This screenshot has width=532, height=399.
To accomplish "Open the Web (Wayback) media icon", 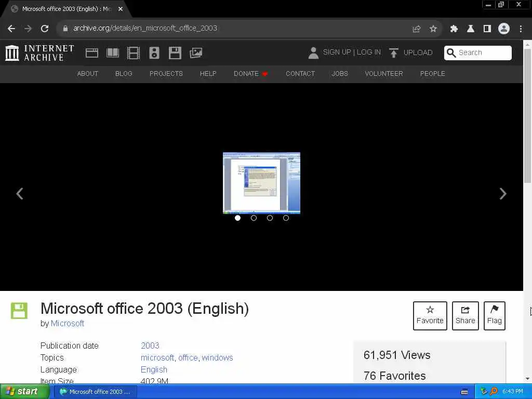I will (91, 53).
